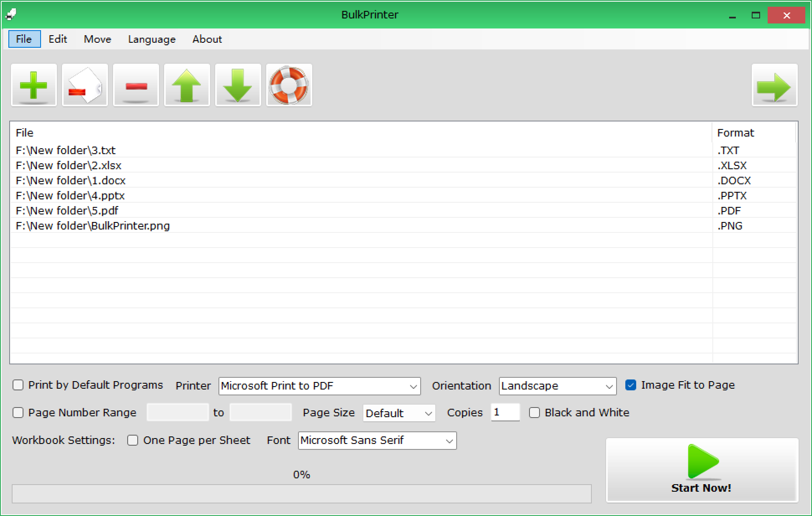This screenshot has width=812, height=516.
Task: Expand the Page Size dropdown
Action: [x=399, y=413]
